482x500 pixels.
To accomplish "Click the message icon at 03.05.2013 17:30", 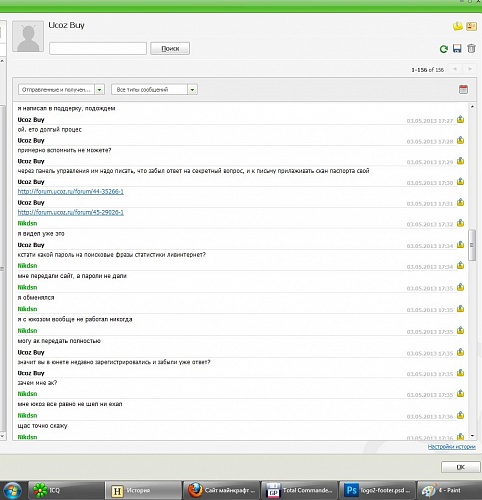I will (x=460, y=181).
